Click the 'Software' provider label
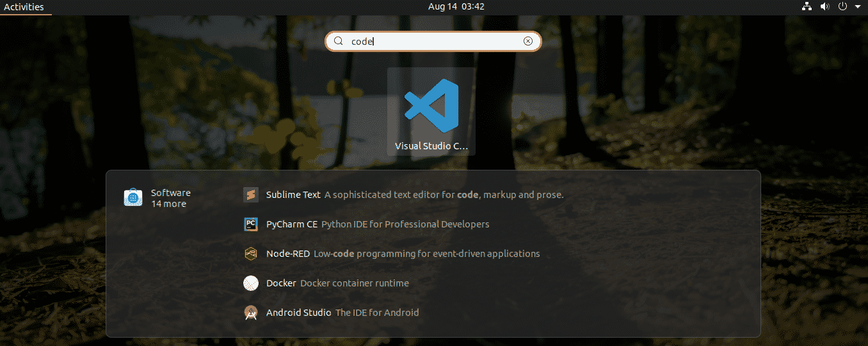 (171, 193)
